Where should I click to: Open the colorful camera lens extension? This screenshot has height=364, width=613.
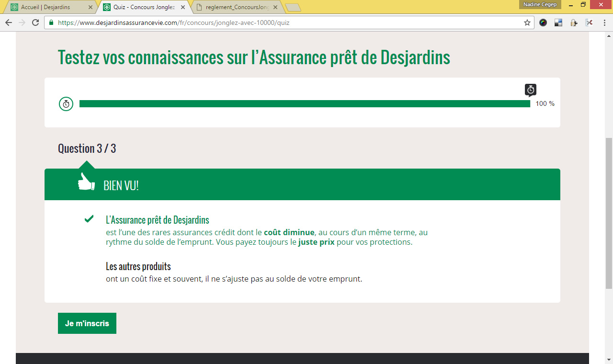(x=543, y=23)
